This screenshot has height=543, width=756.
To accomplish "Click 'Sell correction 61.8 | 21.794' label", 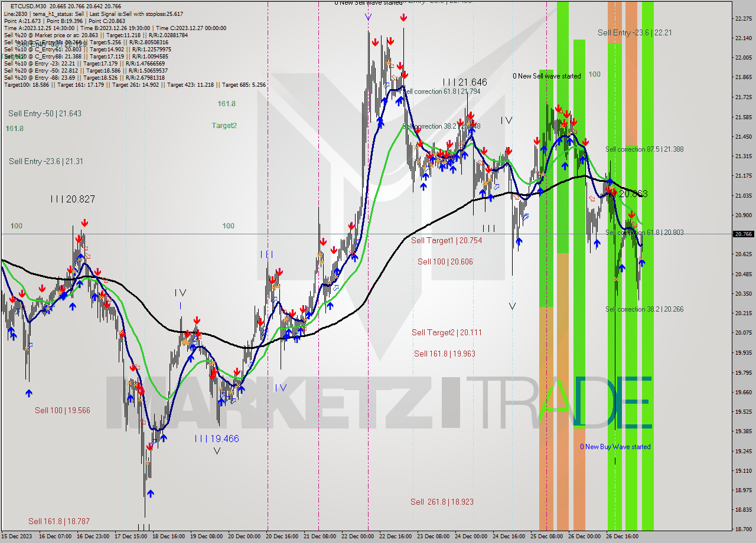I will click(441, 91).
